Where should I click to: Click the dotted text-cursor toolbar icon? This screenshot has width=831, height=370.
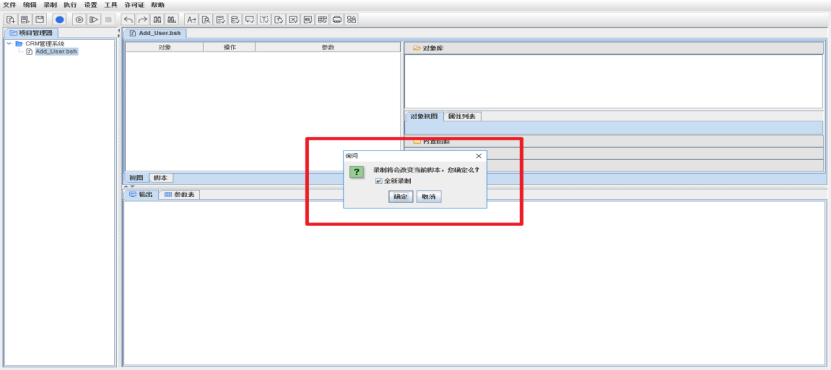264,20
